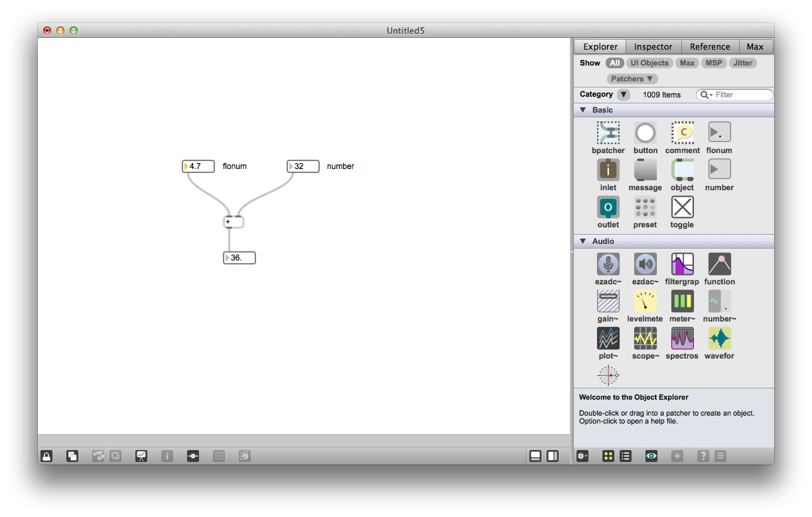This screenshot has height=517, width=812.
Task: Select the number object icon in Basic
Action: [720, 169]
